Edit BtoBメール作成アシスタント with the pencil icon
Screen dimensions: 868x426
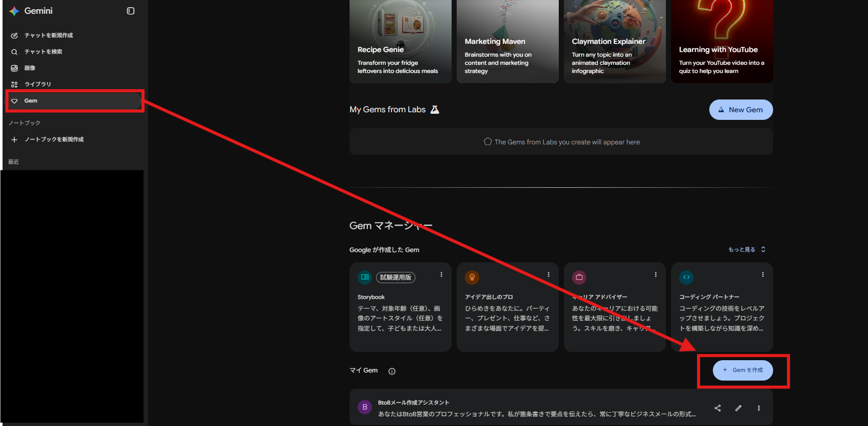tap(738, 408)
